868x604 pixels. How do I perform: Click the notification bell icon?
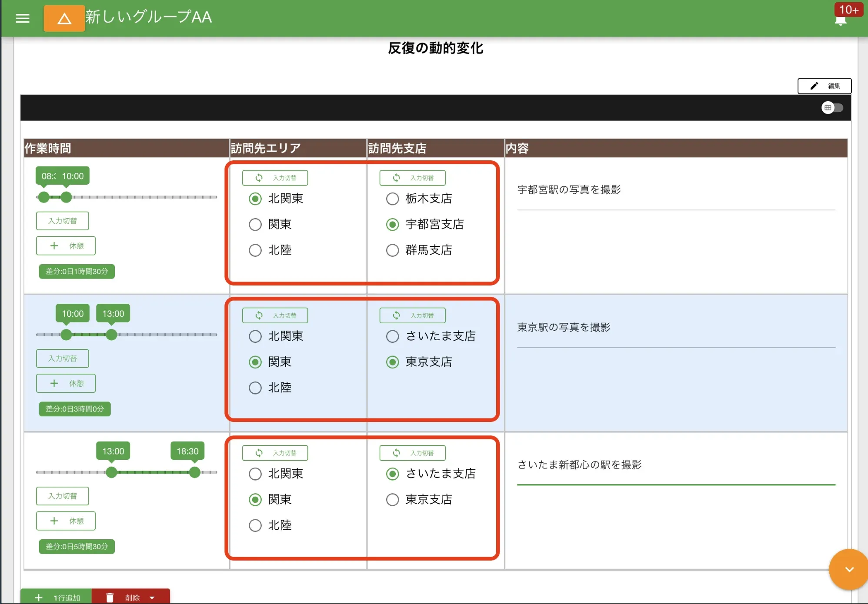click(x=840, y=20)
